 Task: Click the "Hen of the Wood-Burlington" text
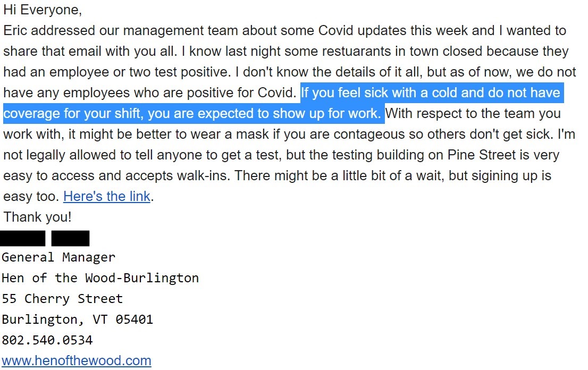[100, 278]
